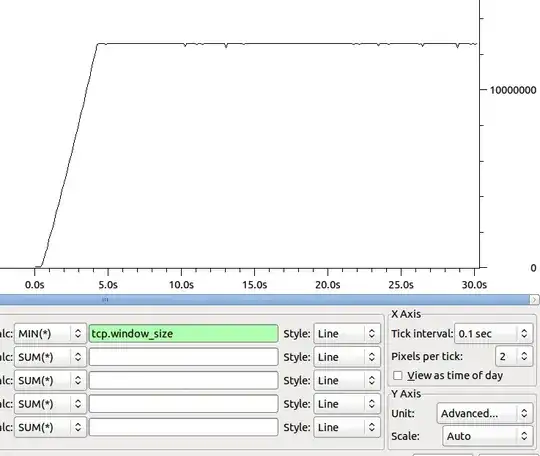Click the empty filter field in second row
The height and width of the screenshot is (456, 540).
[x=184, y=357]
